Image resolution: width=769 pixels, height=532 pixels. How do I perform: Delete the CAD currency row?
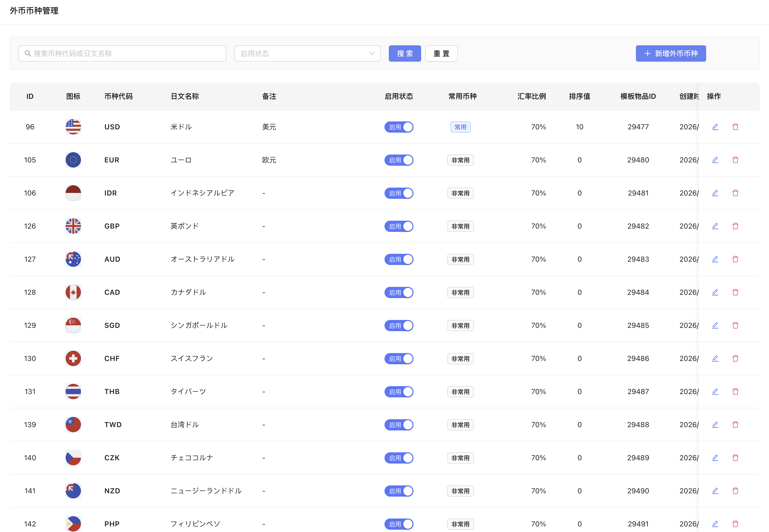click(x=735, y=292)
